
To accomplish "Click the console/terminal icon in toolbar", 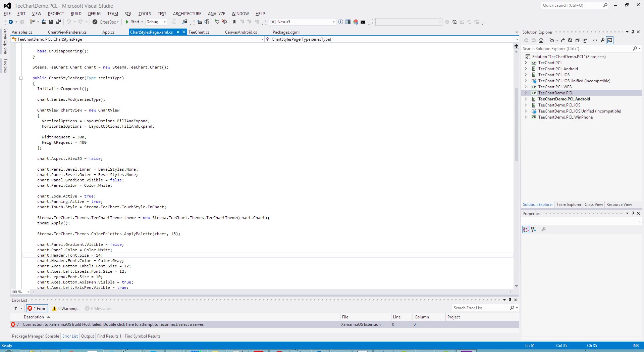I will point(363,22).
